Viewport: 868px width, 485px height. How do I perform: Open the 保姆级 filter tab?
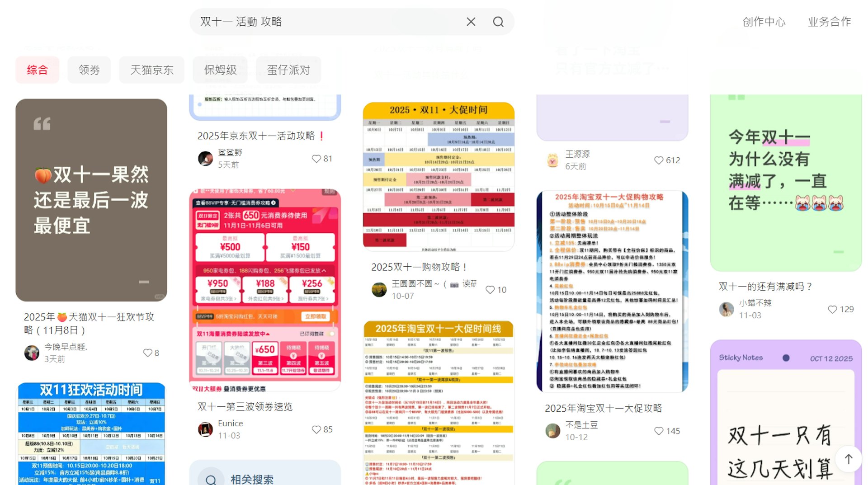coord(220,70)
